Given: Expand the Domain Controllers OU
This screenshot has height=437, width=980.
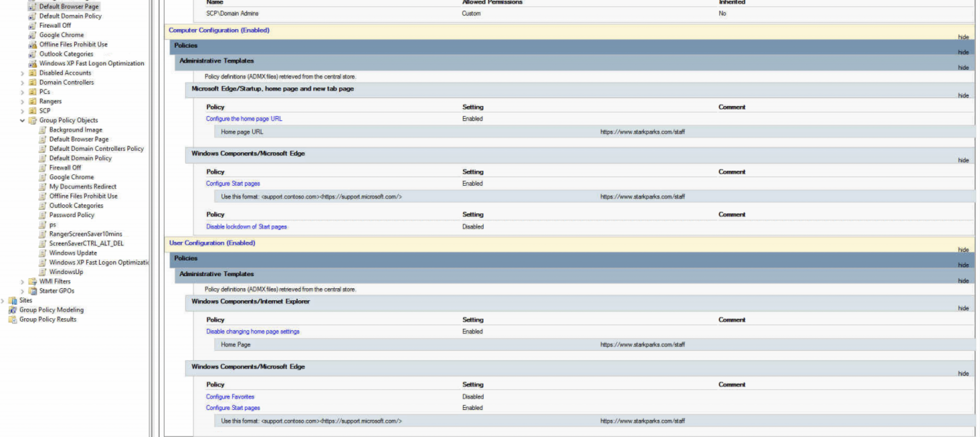Looking at the screenshot, I should click(x=22, y=82).
